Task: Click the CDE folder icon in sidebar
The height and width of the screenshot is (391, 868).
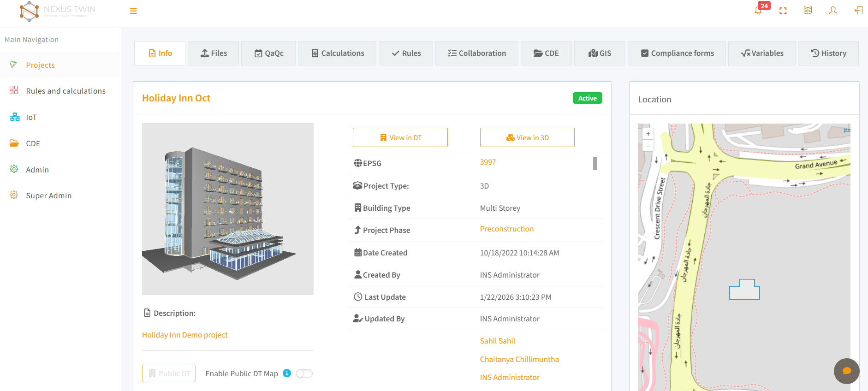Action: pyautogui.click(x=14, y=143)
